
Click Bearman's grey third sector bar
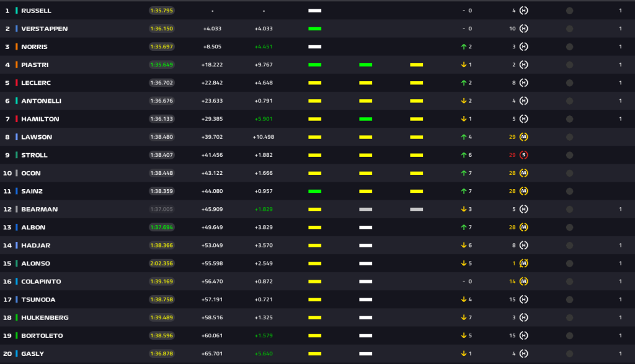416,210
